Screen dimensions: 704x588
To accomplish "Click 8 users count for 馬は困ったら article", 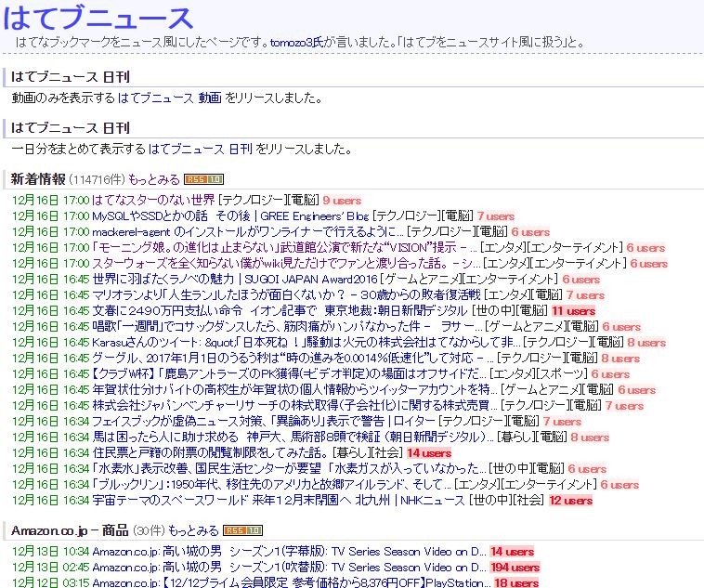I will click(590, 438).
